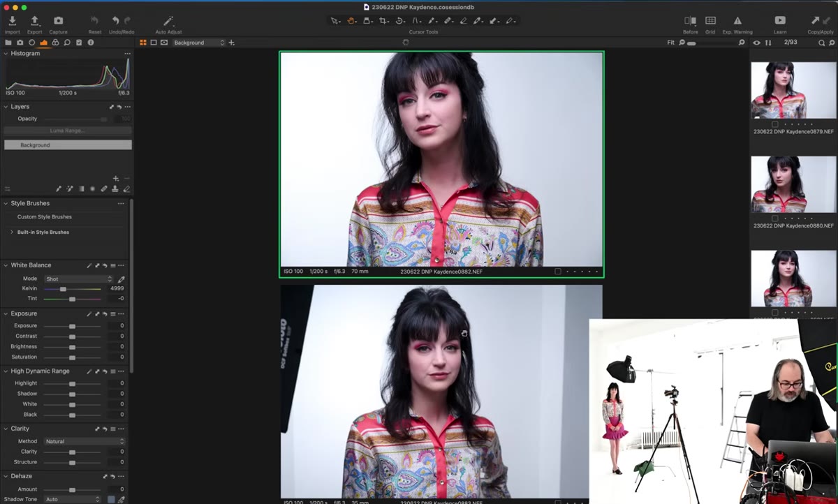Open the Learn video icon
838x504 pixels.
point(780,21)
